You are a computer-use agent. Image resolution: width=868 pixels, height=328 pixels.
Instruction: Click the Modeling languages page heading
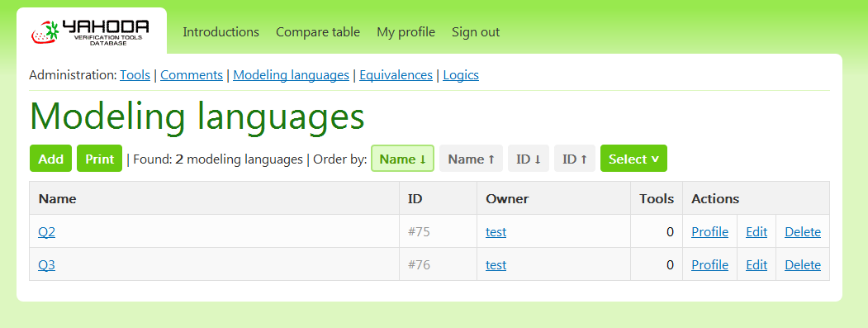(197, 117)
